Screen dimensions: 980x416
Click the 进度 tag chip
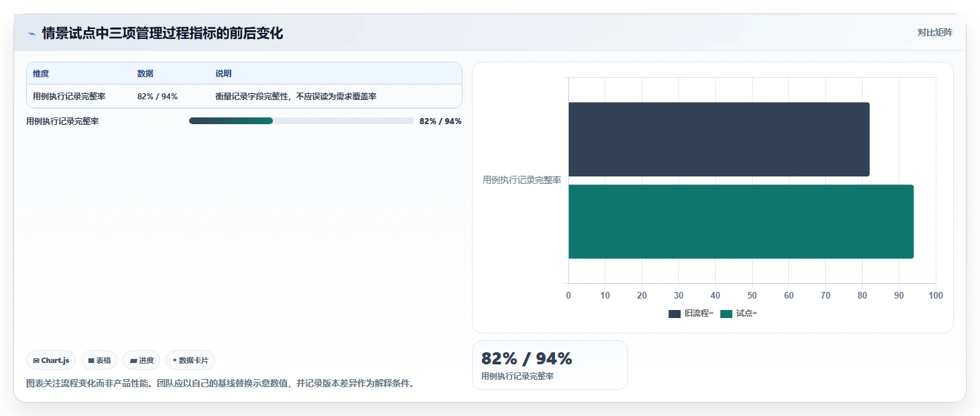(x=141, y=360)
